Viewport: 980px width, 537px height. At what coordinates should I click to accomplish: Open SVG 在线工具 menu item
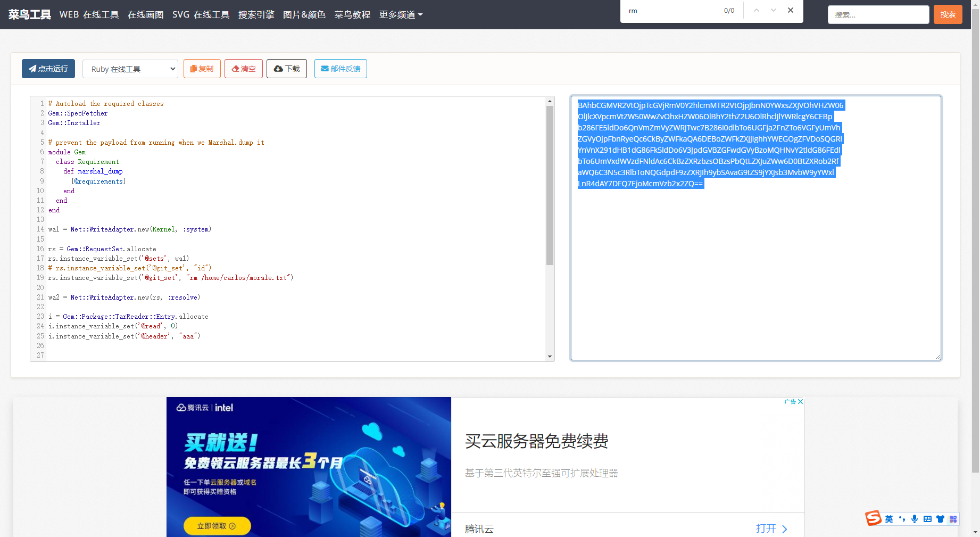(201, 14)
